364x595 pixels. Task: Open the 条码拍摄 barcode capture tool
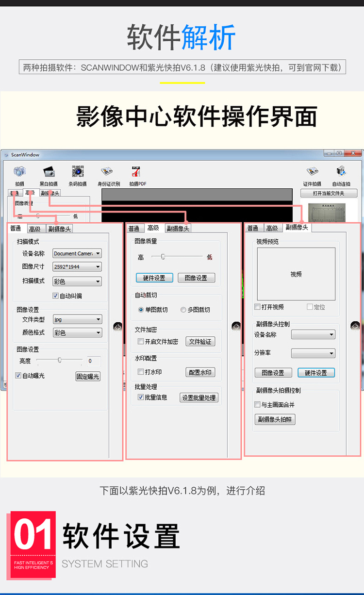[78, 172]
